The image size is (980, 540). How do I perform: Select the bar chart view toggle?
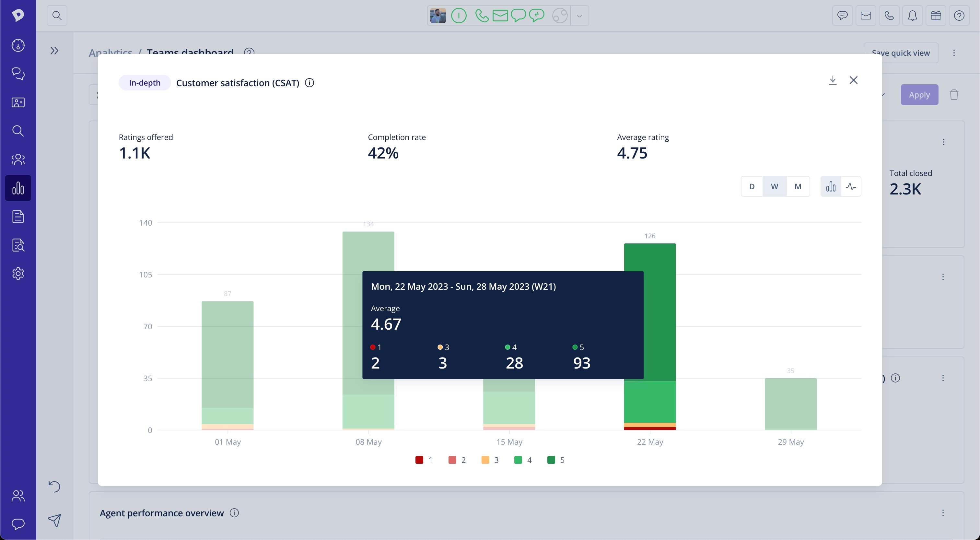[x=831, y=186]
